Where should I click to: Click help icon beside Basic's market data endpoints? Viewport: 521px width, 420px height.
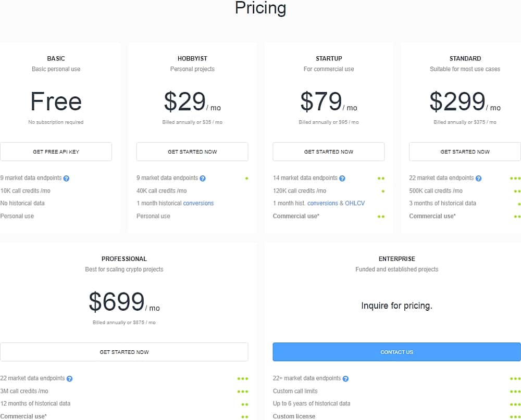pos(66,179)
